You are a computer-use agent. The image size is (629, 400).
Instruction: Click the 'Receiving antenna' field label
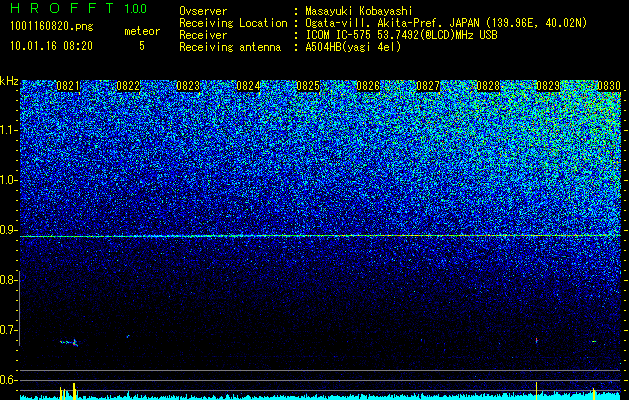(x=230, y=47)
